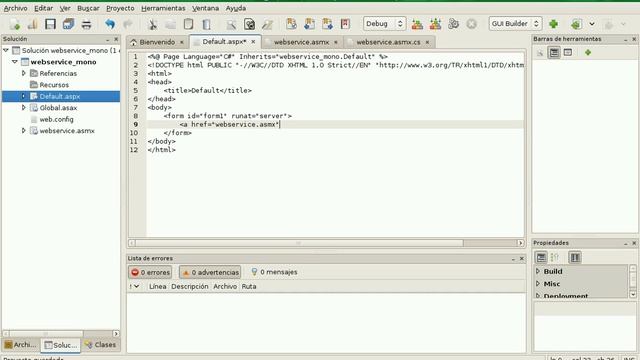This screenshot has width=640, height=360.
Task: Click the Run gears icon
Action: tap(453, 24)
